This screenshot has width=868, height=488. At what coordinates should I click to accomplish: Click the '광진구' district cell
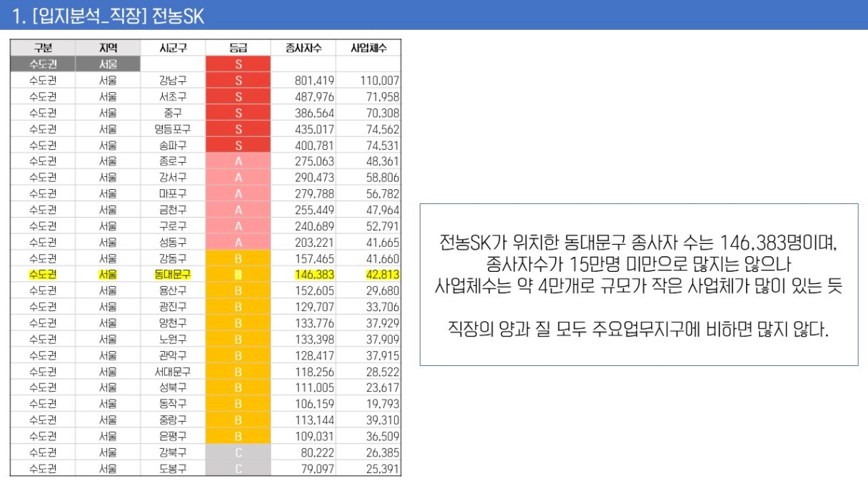point(173,307)
